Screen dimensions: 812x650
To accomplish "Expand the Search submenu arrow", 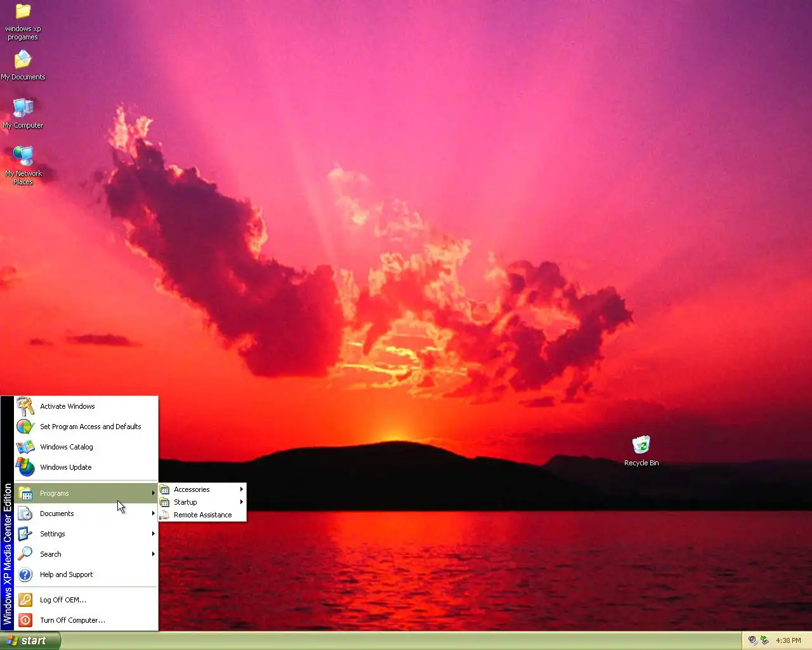I will point(153,554).
